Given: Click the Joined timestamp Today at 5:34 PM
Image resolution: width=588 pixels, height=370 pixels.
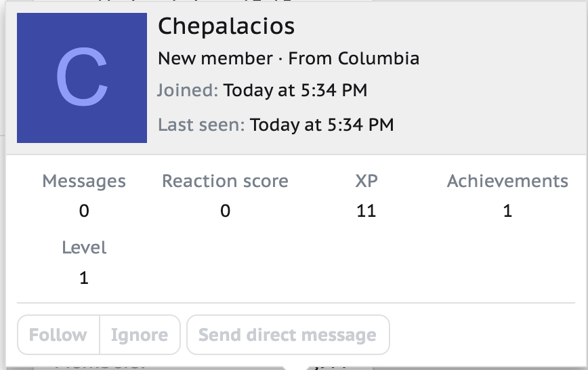Looking at the screenshot, I should (295, 90).
